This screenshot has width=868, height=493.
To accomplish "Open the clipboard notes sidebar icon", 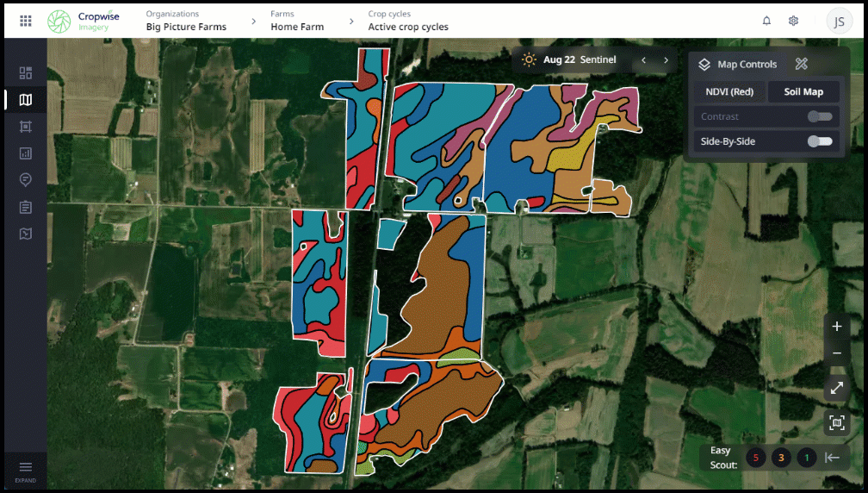I will click(x=26, y=207).
